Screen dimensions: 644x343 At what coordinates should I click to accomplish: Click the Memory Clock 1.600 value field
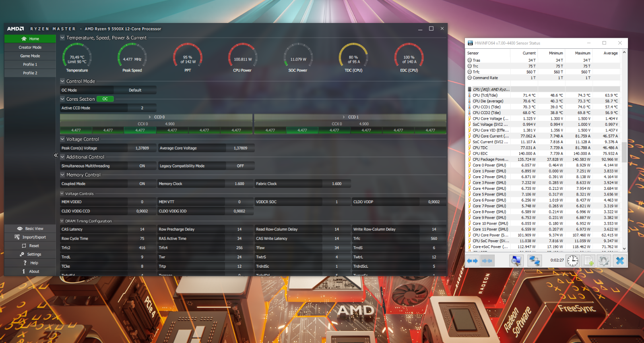[x=239, y=183]
